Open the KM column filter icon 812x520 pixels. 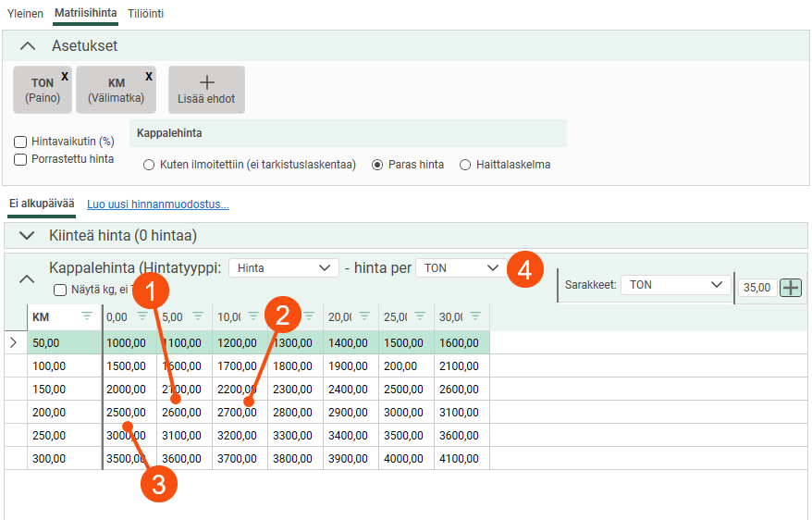click(87, 317)
